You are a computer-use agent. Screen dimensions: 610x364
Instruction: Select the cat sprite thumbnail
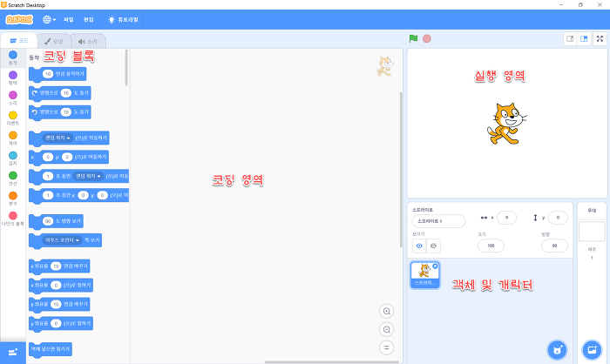[x=424, y=275]
